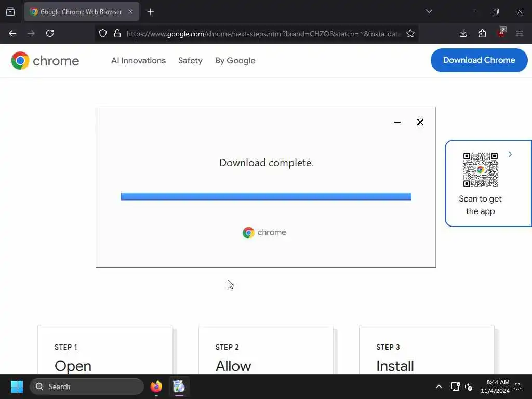Open the extensions puzzle icon

[482, 33]
